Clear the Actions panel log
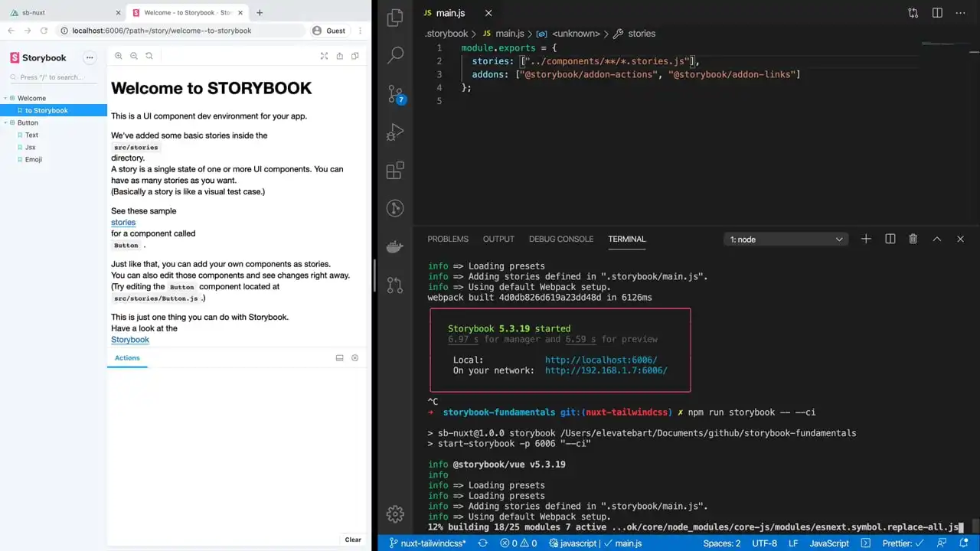Screen dimensions: 980x551 point(353,540)
